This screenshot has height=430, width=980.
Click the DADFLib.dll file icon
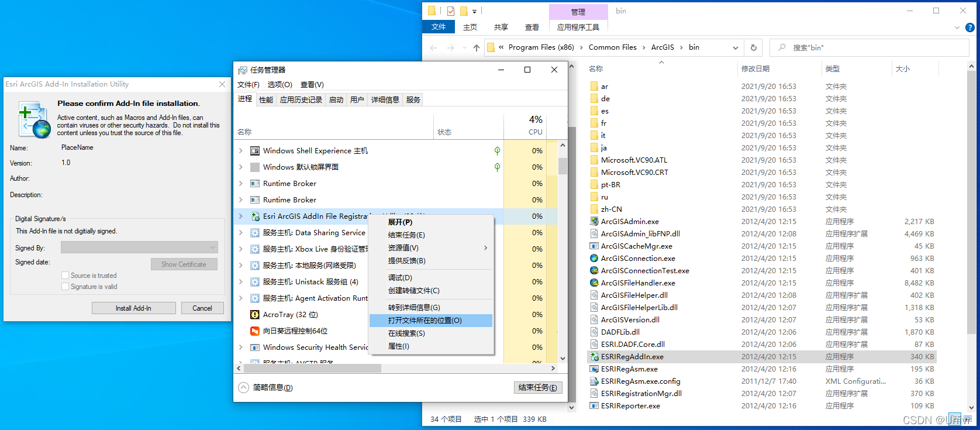click(x=594, y=332)
